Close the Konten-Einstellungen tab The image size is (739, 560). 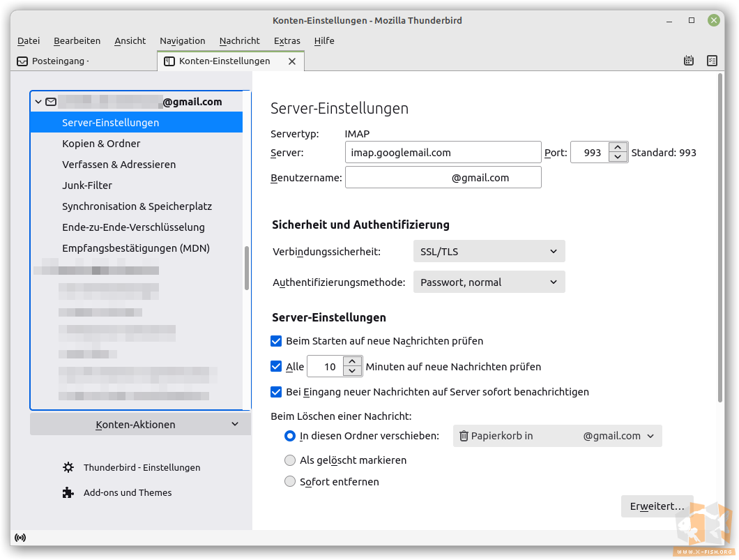pos(292,61)
